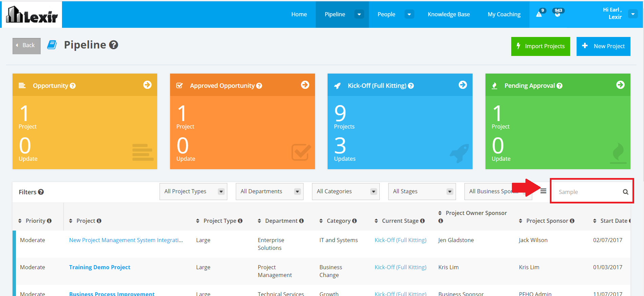Open My Coaching from navigation bar
The height and width of the screenshot is (296, 644).
pos(504,14)
